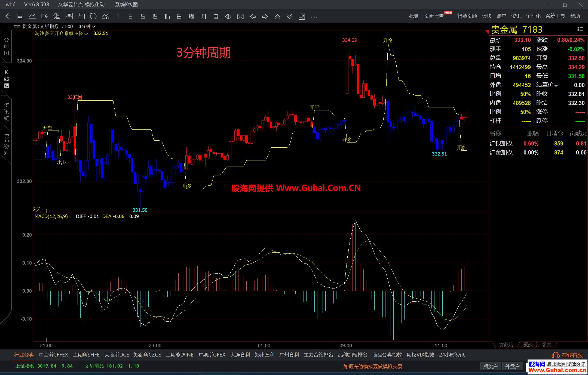The height and width of the screenshot is (375, 588).
Task: Click the split-panel layout icon
Action: (302, 17)
